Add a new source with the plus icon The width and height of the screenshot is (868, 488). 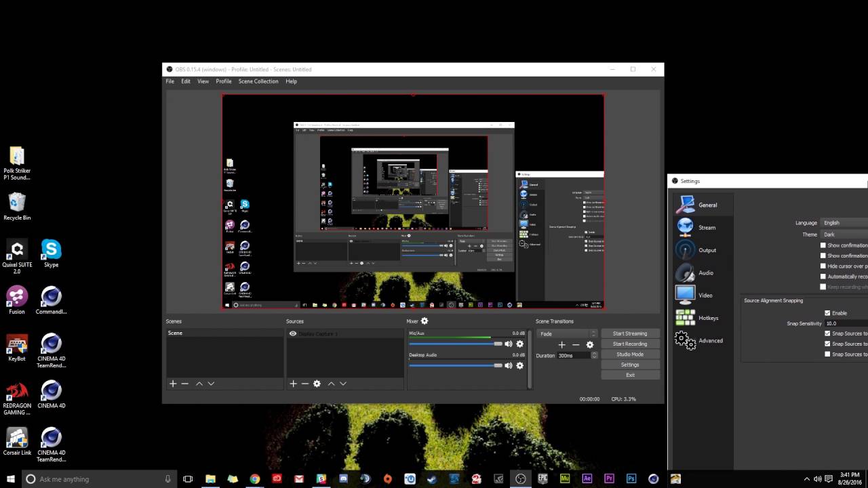click(293, 384)
